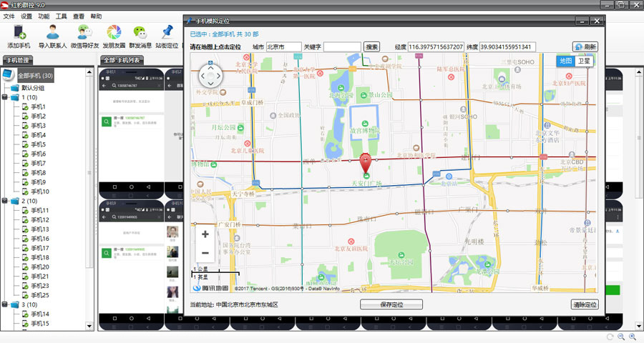The image size is (644, 343).
Task: Click 故宫博物院 landmark icon on map
Action: [x=365, y=124]
